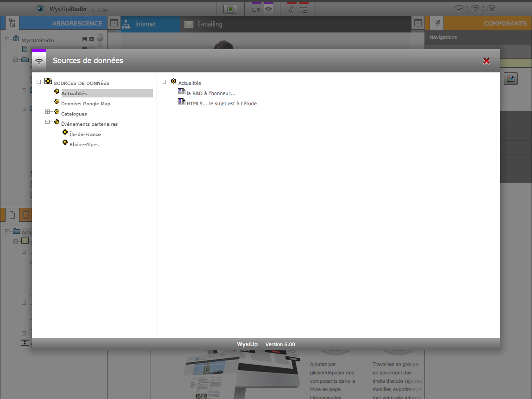Click the plus icon on the WysiUpStudio row

tap(92, 39)
